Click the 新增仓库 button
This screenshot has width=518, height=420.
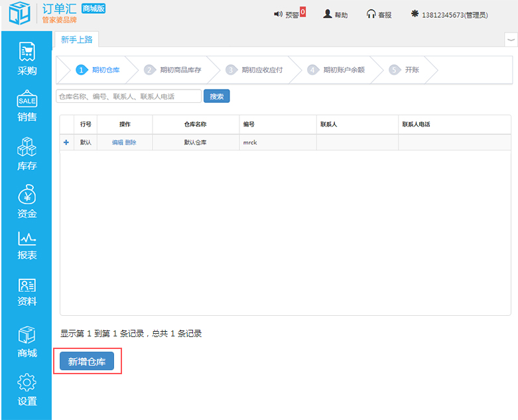coord(87,361)
